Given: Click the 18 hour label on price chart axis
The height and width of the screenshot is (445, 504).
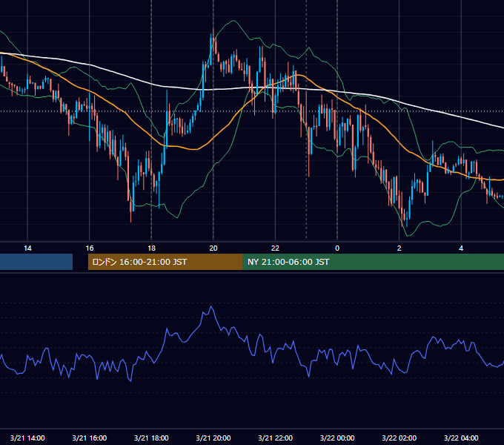Looking at the screenshot, I should click(x=151, y=248).
